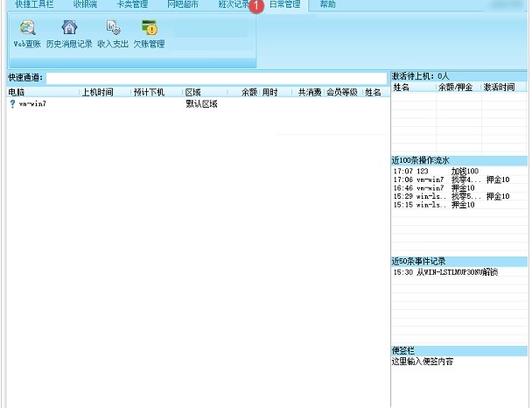Select the 日常管理 tab

[283, 4]
